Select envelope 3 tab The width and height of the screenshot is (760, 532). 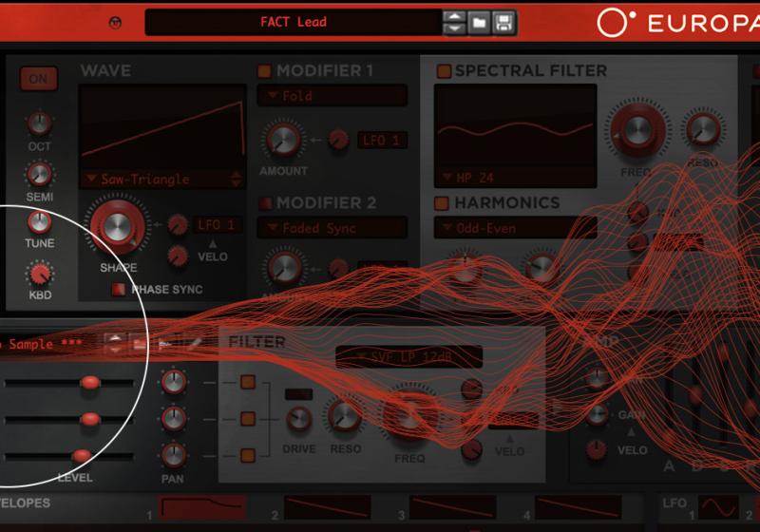tap(453, 507)
